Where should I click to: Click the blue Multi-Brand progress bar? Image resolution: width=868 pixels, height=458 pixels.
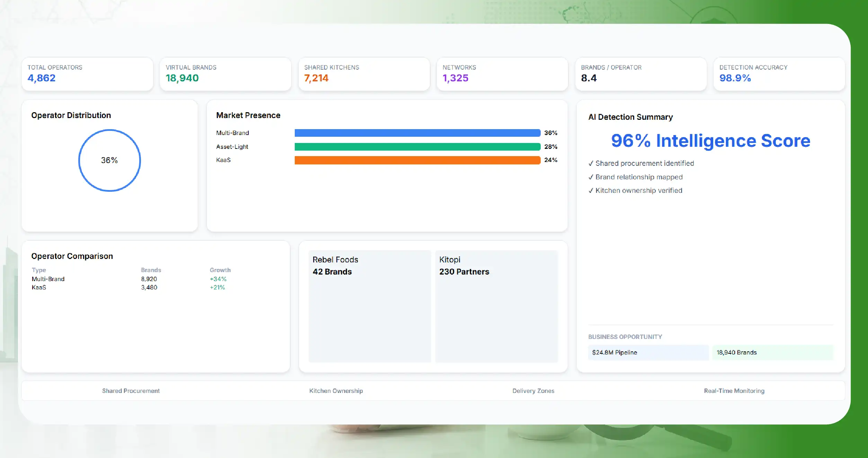pyautogui.click(x=417, y=133)
